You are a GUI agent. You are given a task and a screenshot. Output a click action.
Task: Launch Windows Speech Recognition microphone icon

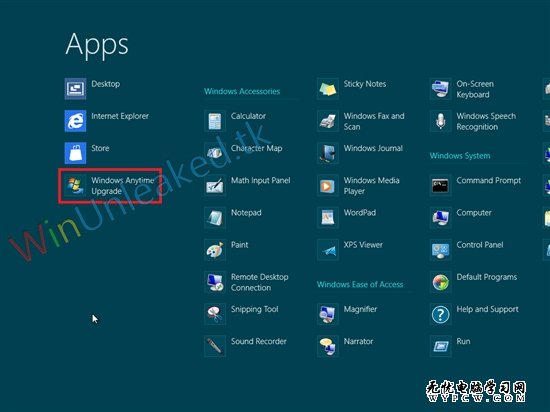pos(441,121)
